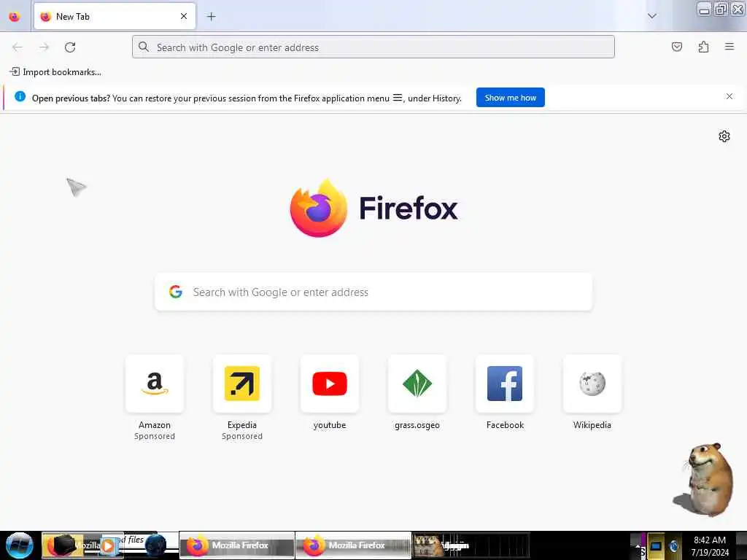Click the globe icon in taskbar
This screenshot has width=747, height=560.
[x=155, y=545]
